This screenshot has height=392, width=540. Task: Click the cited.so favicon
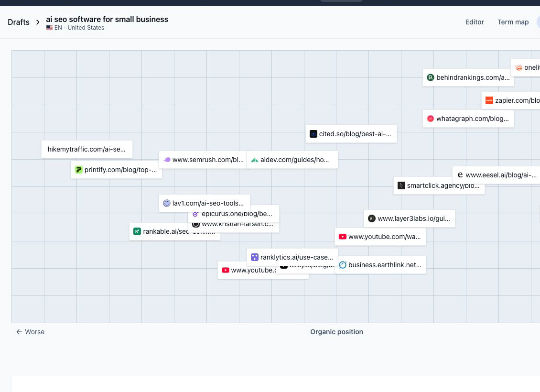[x=313, y=134]
